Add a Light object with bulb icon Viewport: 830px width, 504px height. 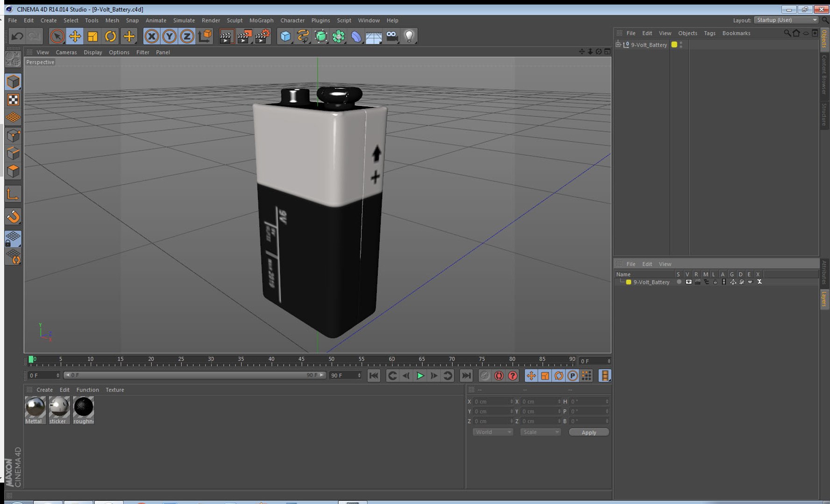coord(409,36)
